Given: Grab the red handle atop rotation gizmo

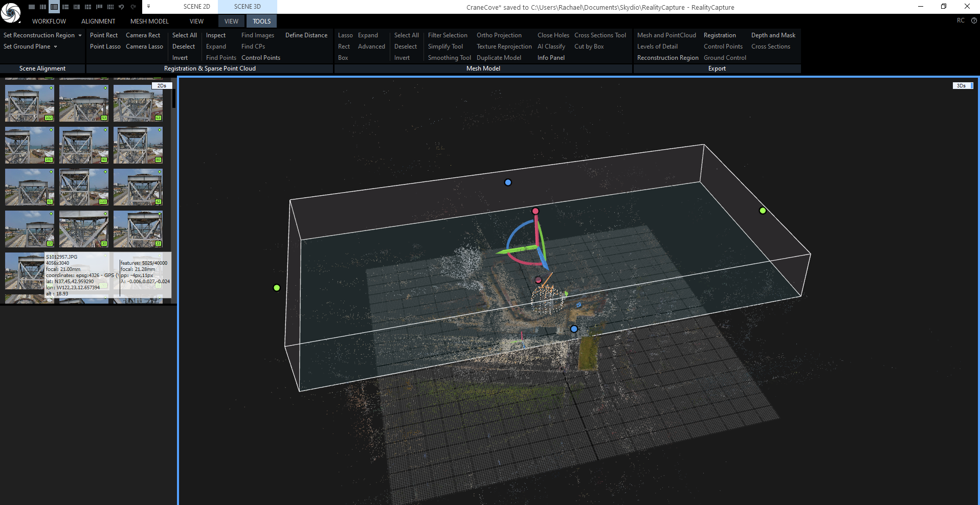Looking at the screenshot, I should click(x=536, y=211).
